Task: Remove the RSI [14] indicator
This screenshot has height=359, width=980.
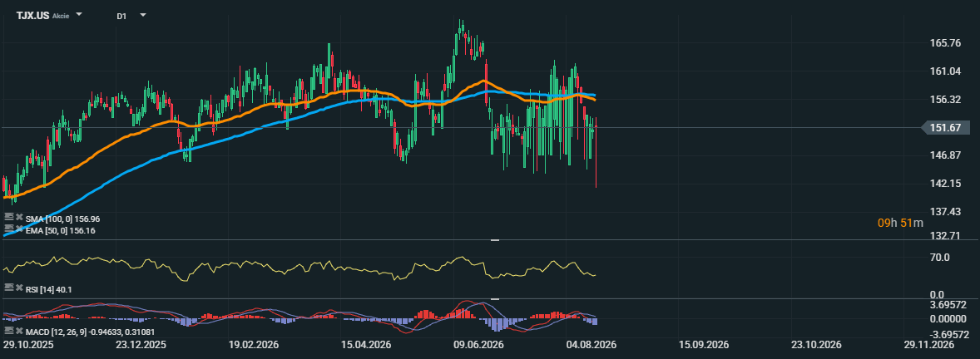Action: pos(19,288)
